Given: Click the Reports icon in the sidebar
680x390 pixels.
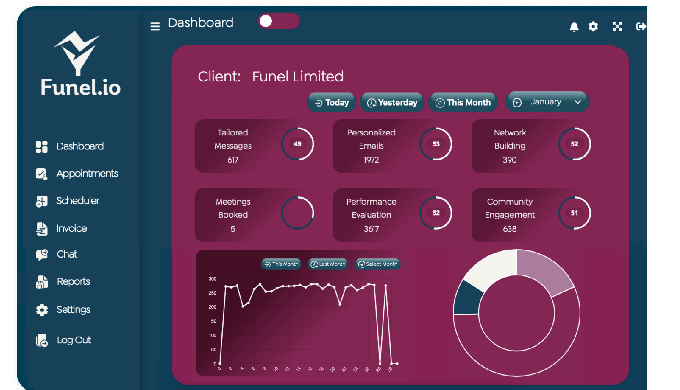Looking at the screenshot, I should tap(42, 282).
